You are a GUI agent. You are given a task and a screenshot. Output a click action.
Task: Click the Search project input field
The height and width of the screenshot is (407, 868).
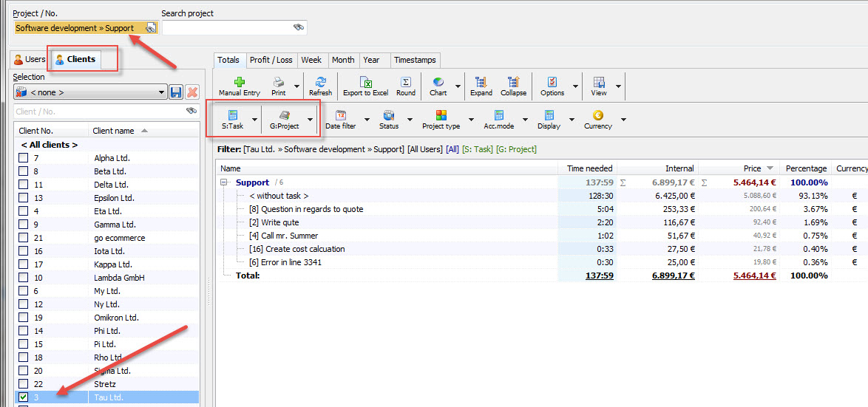227,27
